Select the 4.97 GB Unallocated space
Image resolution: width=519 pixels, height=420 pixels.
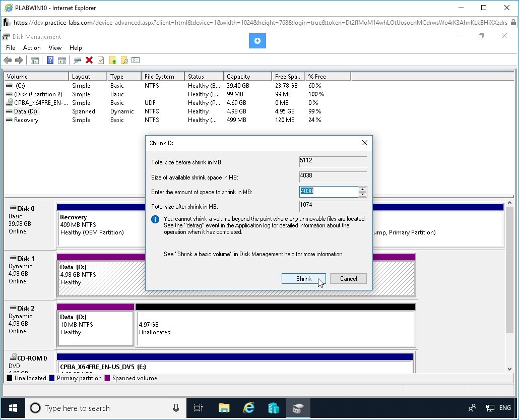(x=276, y=329)
